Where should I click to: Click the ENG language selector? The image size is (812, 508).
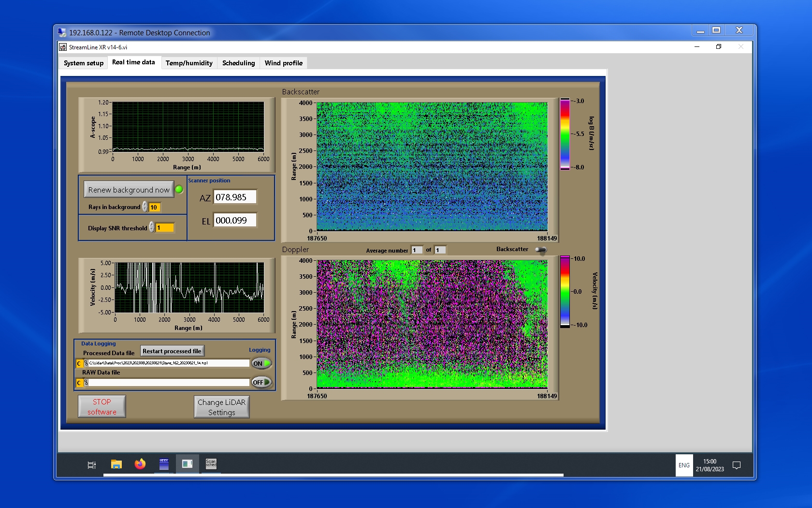tap(684, 465)
